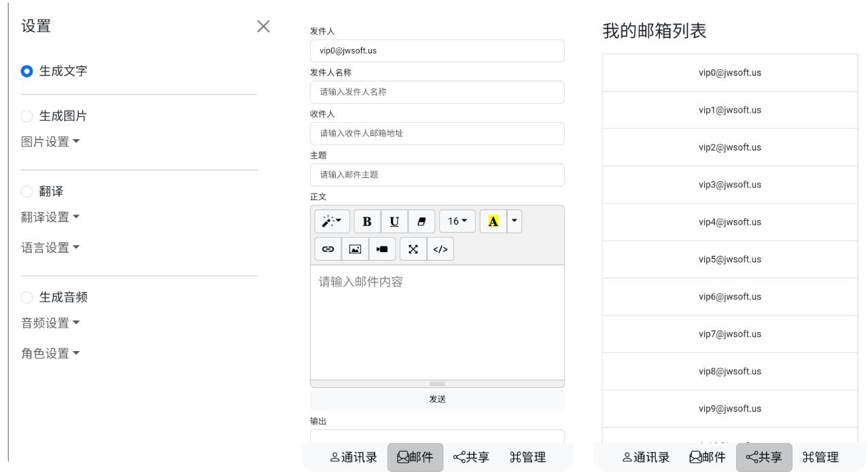Viewport: 868px width, 474px height.
Task: Insert a video using the camera icon
Action: tap(382, 249)
